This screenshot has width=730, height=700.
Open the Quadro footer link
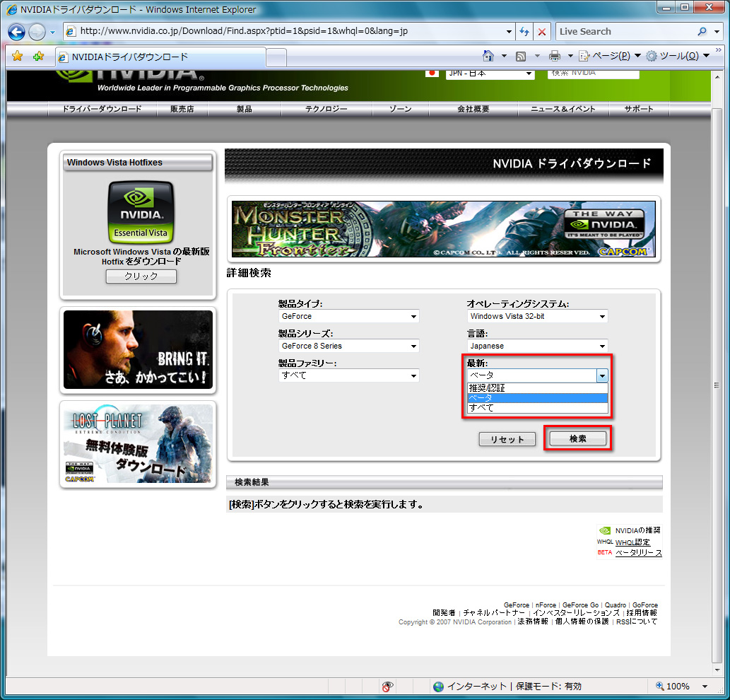point(615,605)
